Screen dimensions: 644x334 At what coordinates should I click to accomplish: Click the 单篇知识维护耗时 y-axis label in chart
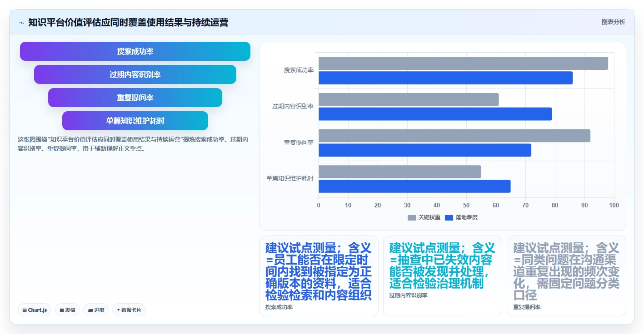point(290,179)
